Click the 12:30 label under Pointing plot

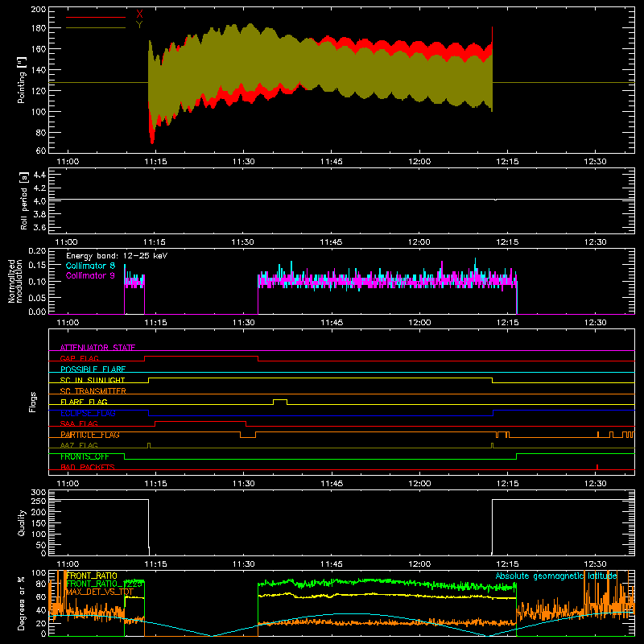click(x=595, y=162)
